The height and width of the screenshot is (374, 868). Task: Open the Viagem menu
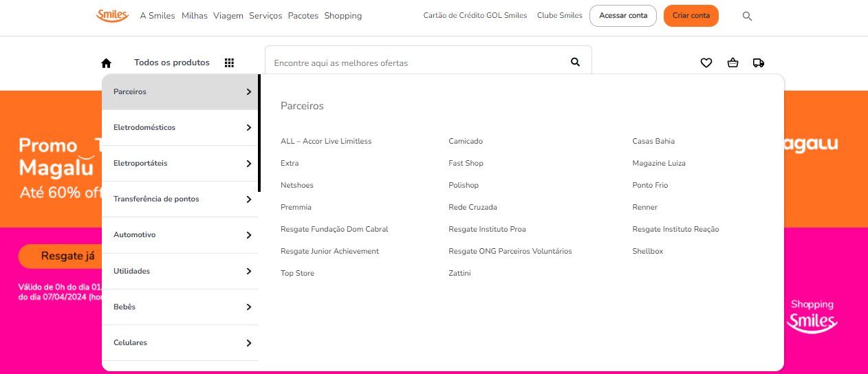point(228,15)
